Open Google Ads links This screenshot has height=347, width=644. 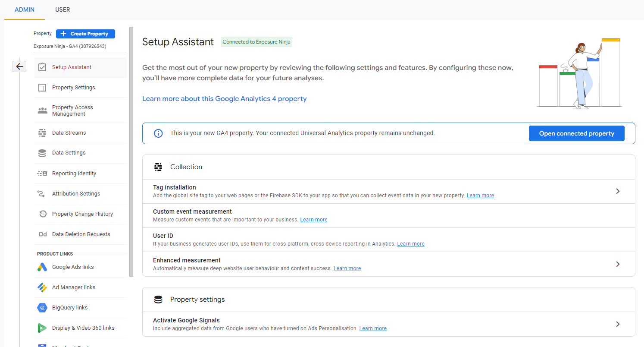[81, 267]
